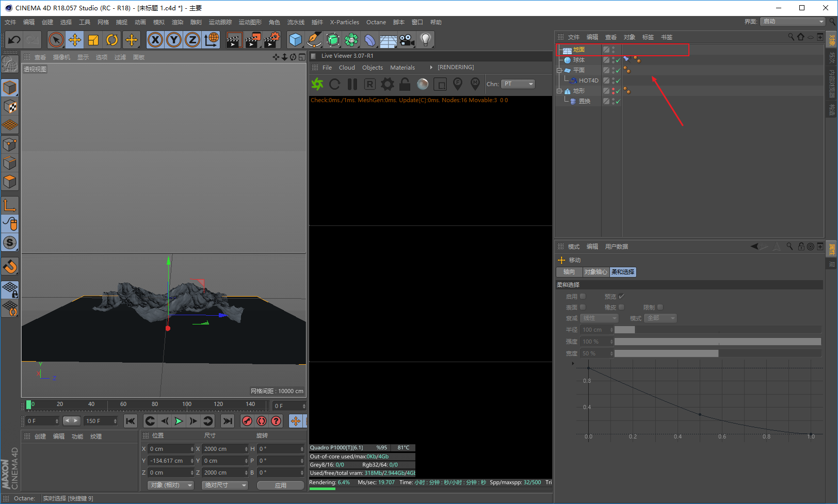Open Live Viewer Materials menu
The height and width of the screenshot is (504, 838).
tap(402, 68)
